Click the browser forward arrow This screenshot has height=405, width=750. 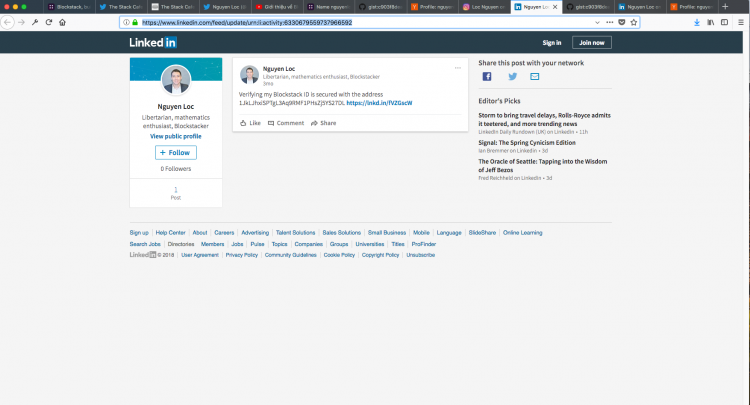pos(22,22)
